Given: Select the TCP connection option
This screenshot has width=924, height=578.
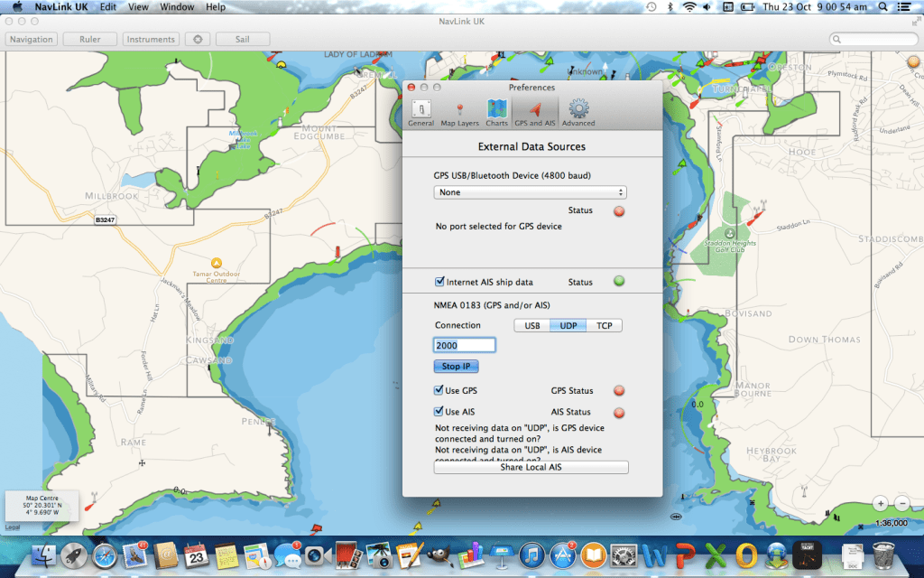Looking at the screenshot, I should tap(604, 325).
